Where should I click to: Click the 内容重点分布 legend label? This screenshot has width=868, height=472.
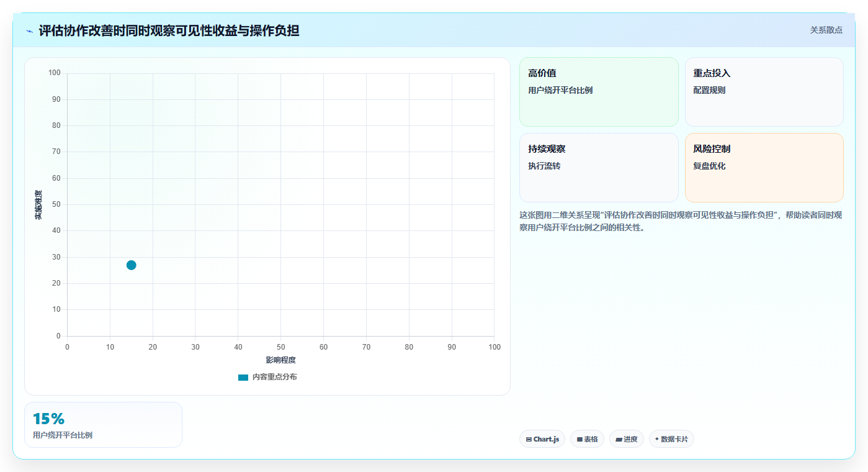274,377
